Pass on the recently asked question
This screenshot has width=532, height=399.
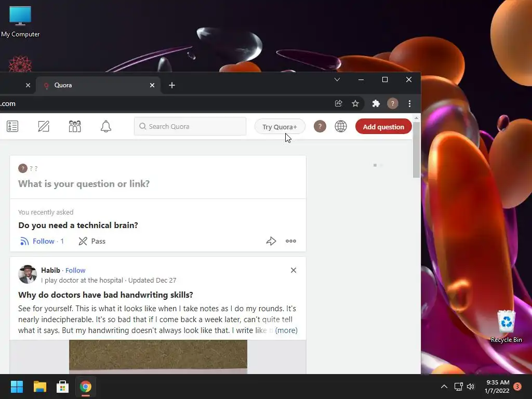pos(92,241)
